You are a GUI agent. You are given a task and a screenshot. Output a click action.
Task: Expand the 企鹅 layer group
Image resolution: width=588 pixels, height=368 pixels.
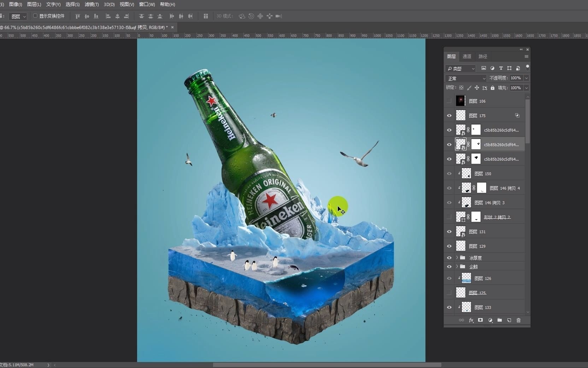coord(457,266)
